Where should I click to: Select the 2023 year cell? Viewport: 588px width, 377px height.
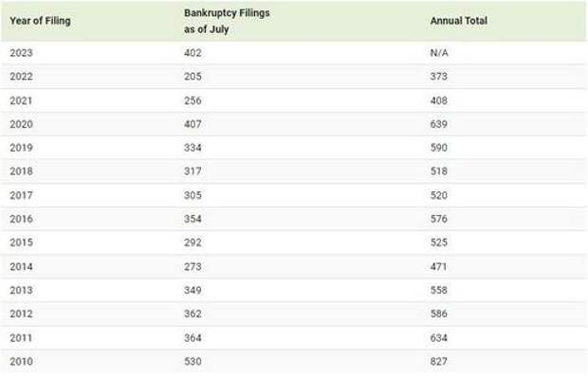22,53
